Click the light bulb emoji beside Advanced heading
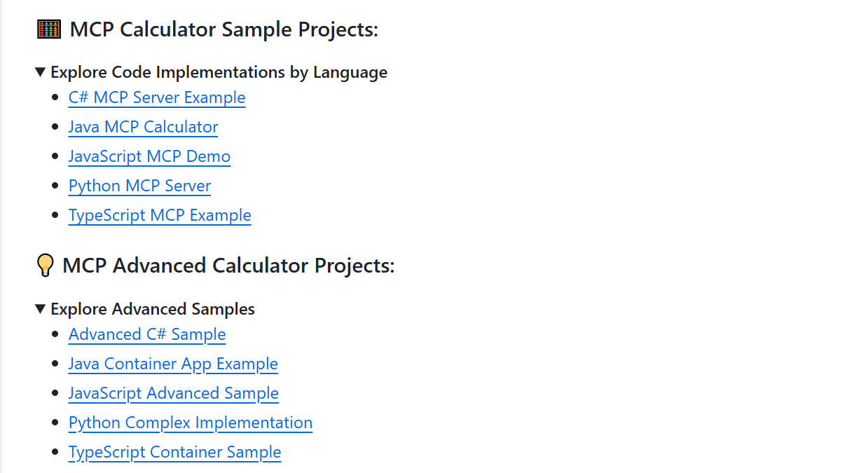This screenshot has height=473, width=868. pos(45,266)
